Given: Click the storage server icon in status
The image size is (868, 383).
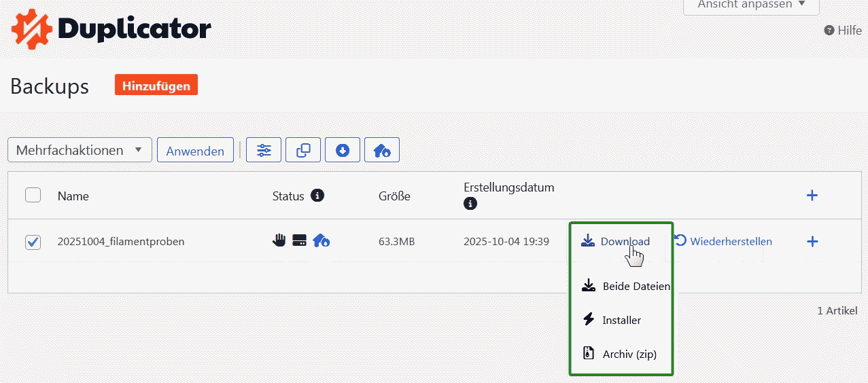Looking at the screenshot, I should (x=299, y=240).
